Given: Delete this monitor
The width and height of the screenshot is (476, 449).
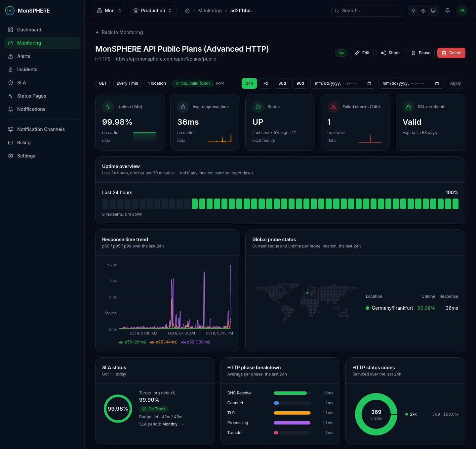Looking at the screenshot, I should tap(451, 53).
